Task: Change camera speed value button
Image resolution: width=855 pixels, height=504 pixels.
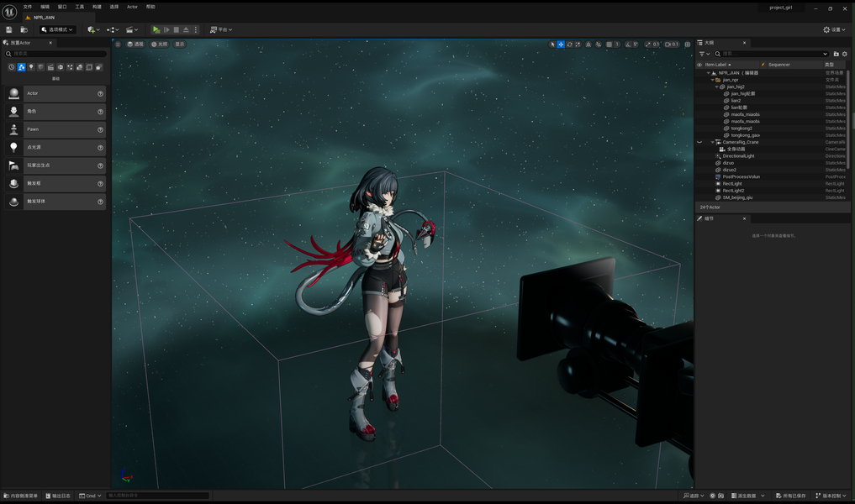Action: [672, 45]
